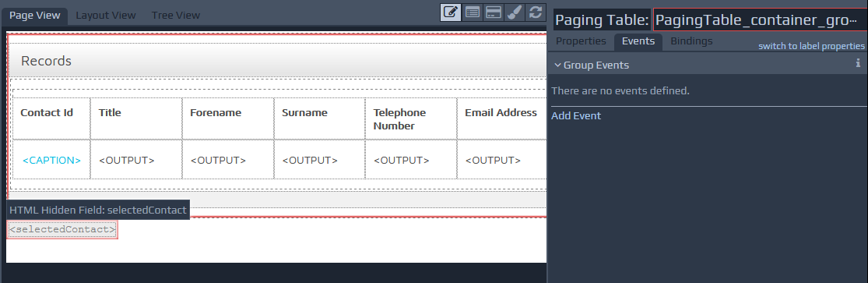Click the Add Event link

coord(576,115)
